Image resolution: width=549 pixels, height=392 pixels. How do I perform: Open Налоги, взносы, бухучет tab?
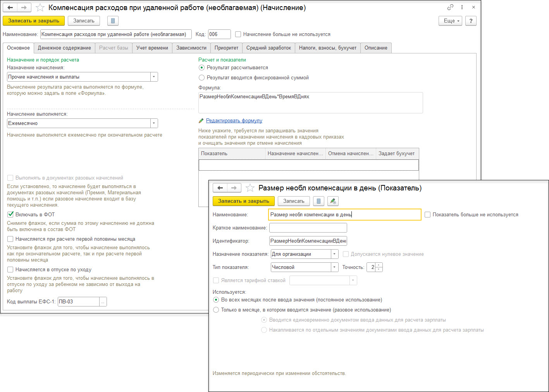[x=328, y=48]
